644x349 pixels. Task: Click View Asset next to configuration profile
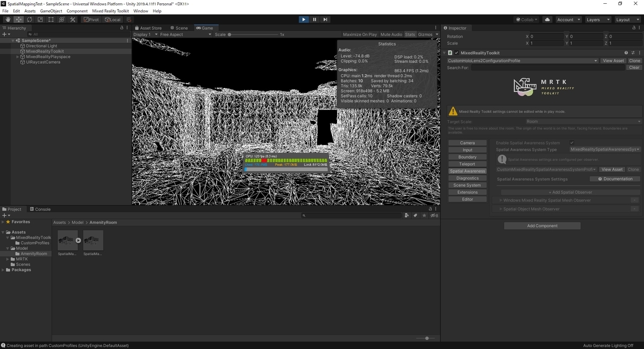pos(613,61)
